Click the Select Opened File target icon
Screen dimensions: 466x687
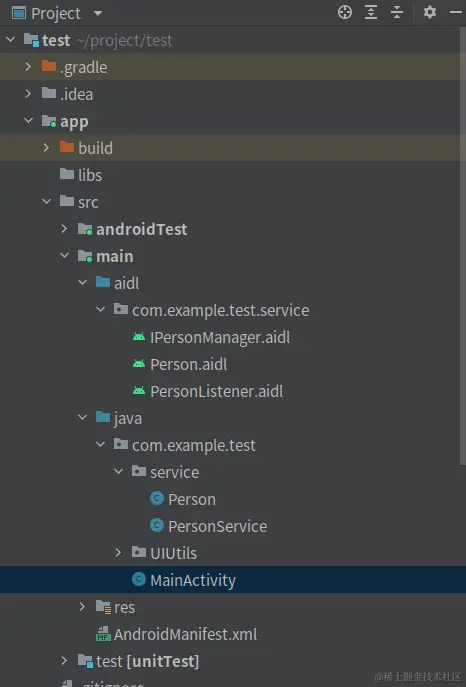(x=345, y=12)
